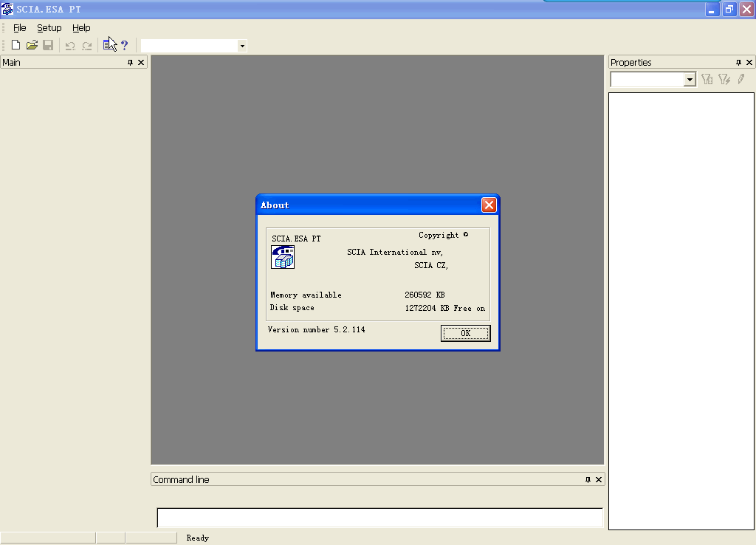Click the filter with lightning icon in Properties
Viewport: 756px width, 545px height.
pos(724,79)
